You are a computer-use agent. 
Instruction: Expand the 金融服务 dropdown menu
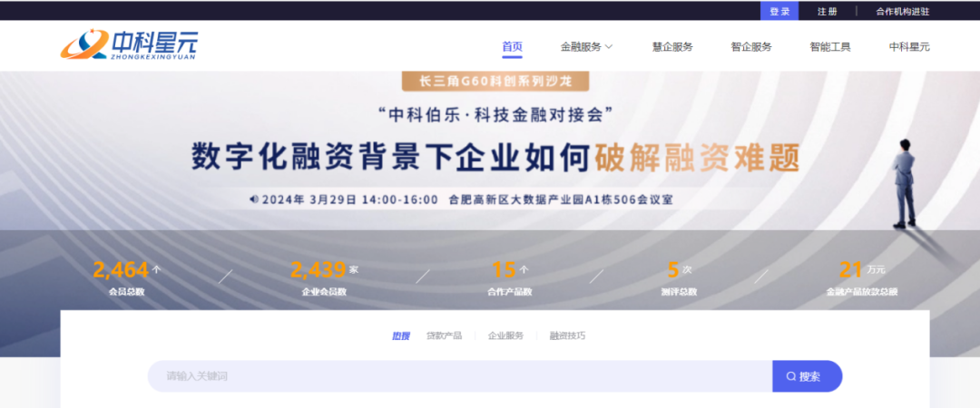(x=586, y=46)
